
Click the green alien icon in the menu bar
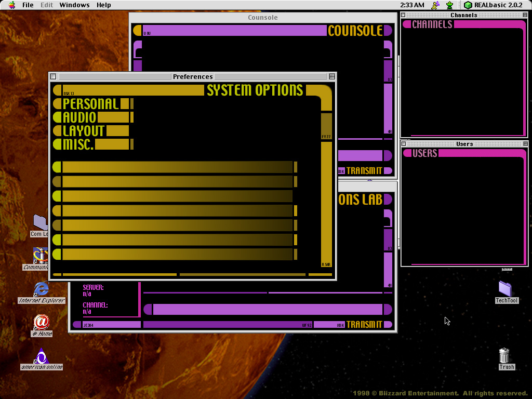[x=449, y=5]
